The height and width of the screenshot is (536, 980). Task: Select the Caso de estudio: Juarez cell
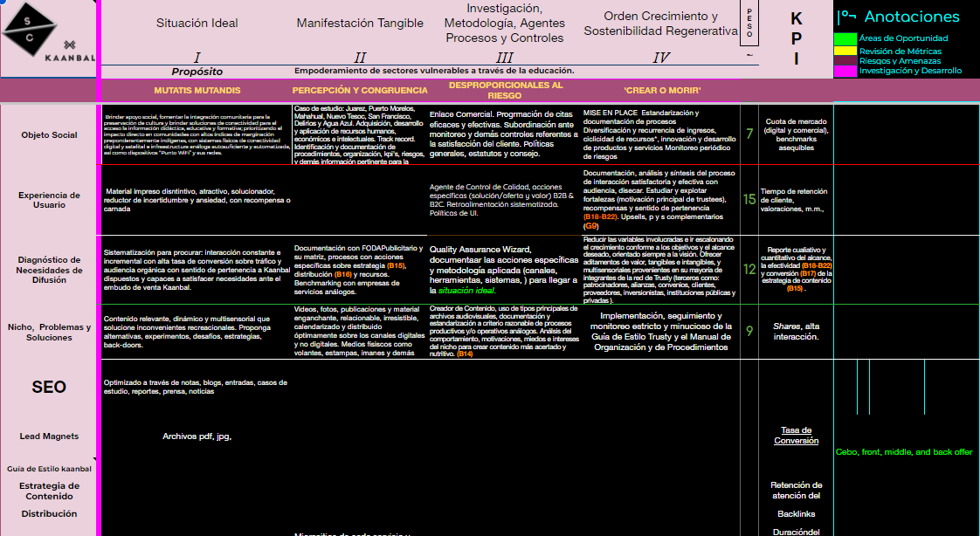(360, 134)
